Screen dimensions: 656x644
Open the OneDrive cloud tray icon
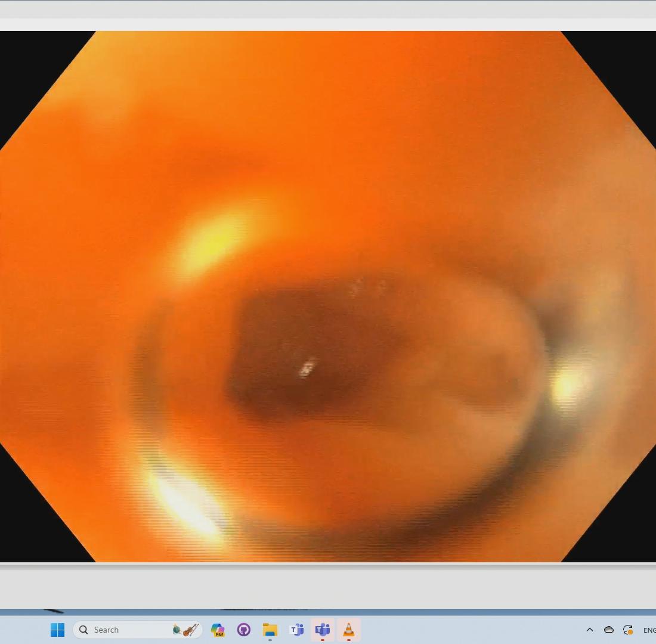[609, 629]
